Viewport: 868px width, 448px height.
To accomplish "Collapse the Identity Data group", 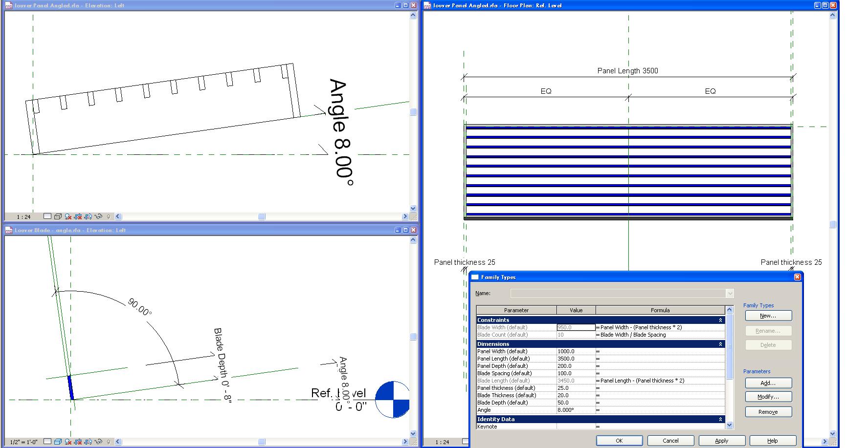I will tap(720, 420).
